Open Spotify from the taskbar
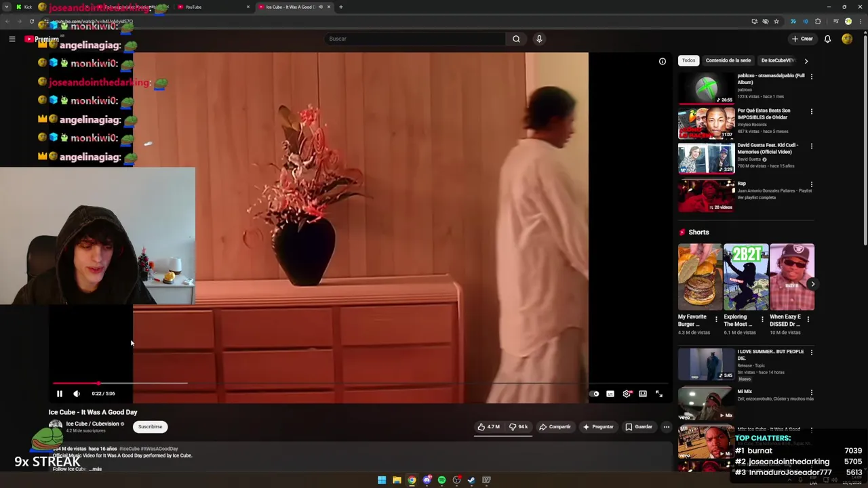The height and width of the screenshot is (488, 868). (441, 480)
